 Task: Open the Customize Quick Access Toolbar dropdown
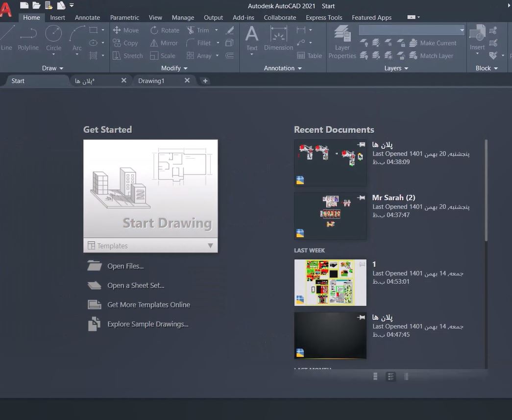tap(72, 5)
